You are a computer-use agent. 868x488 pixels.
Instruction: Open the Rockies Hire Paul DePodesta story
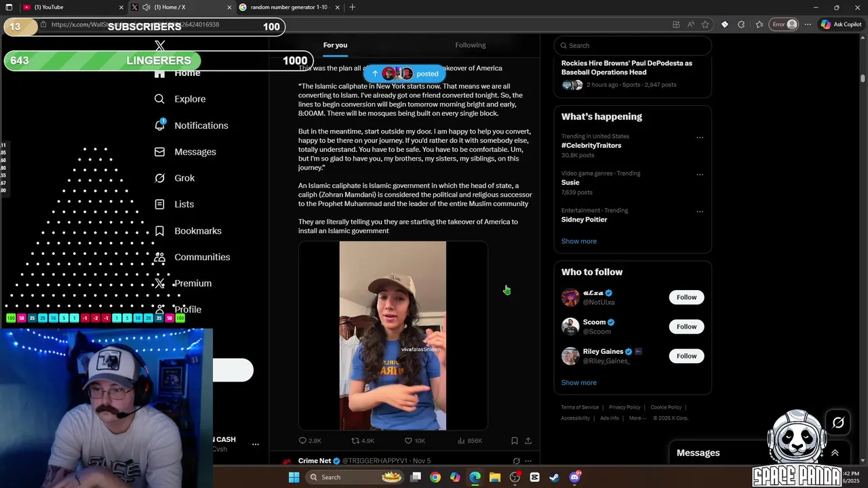(627, 68)
